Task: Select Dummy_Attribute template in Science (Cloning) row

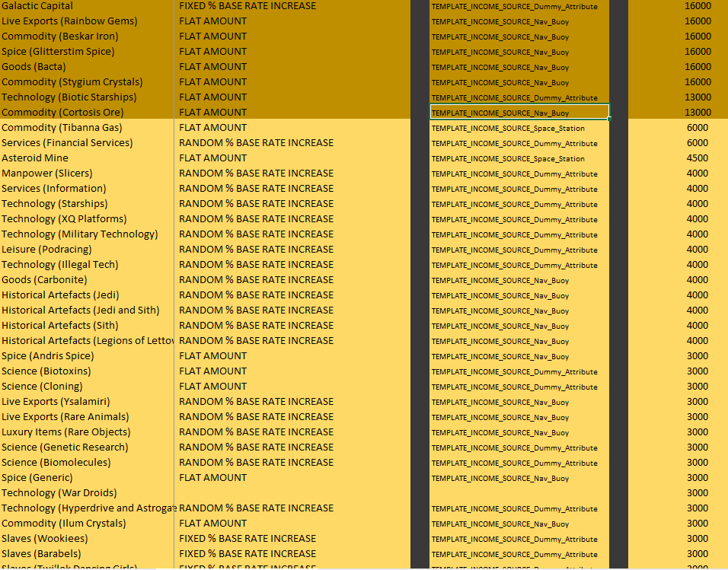Action: tap(515, 387)
